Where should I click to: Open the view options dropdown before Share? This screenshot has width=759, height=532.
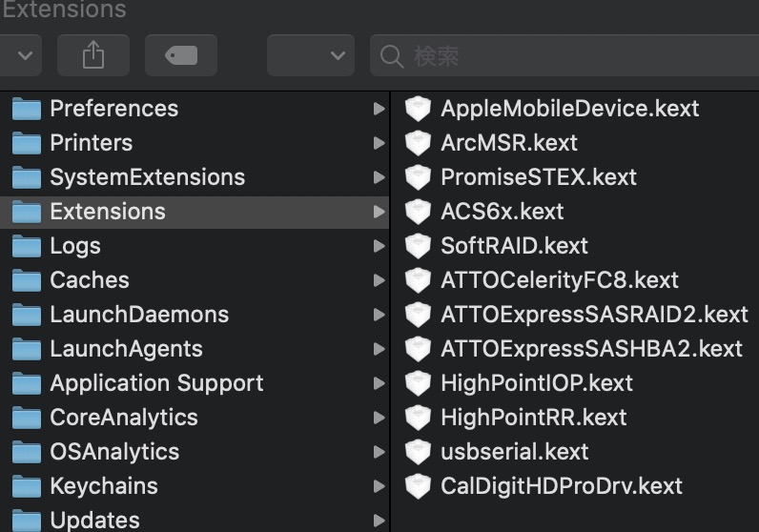click(21, 55)
